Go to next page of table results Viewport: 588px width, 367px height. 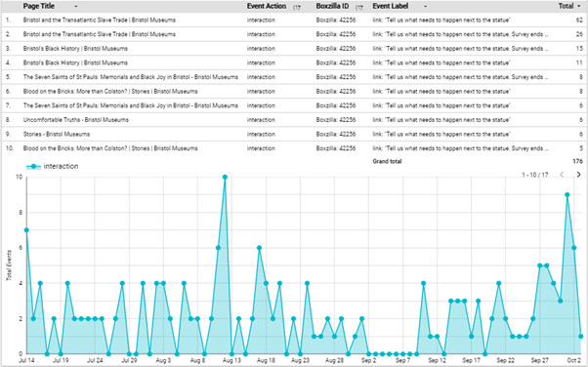click(x=578, y=175)
